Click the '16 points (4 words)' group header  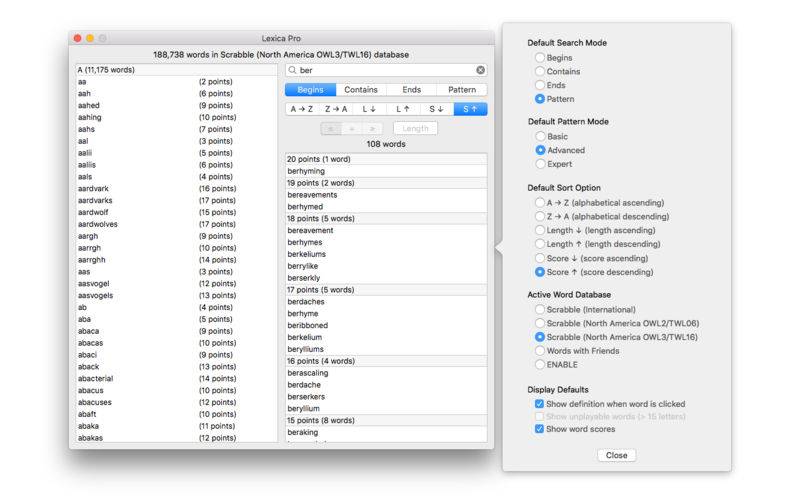(x=386, y=361)
